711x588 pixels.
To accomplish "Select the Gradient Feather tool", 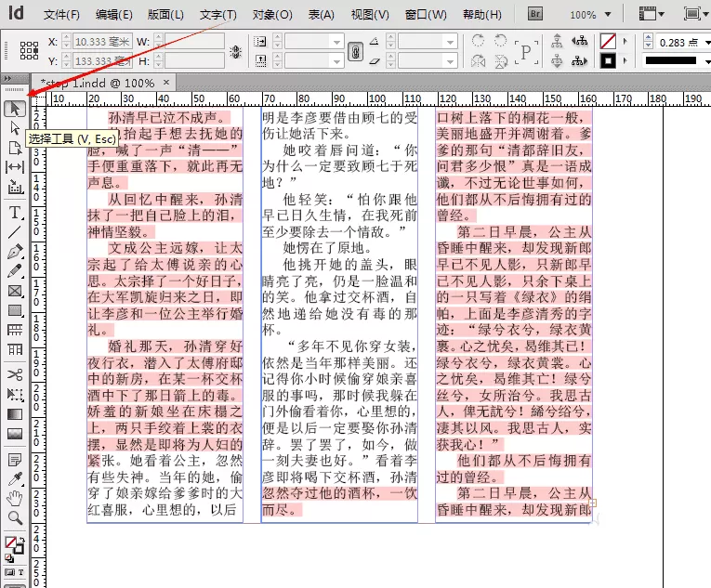I will (x=15, y=434).
